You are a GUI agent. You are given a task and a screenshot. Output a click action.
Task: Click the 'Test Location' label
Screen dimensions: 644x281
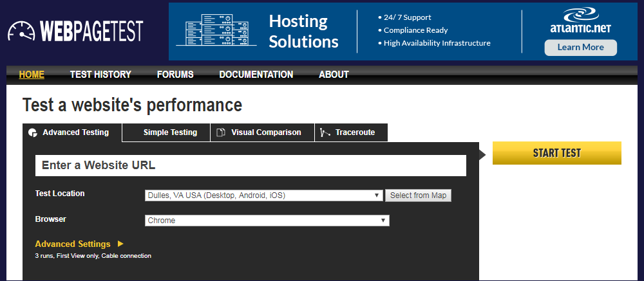(x=60, y=194)
